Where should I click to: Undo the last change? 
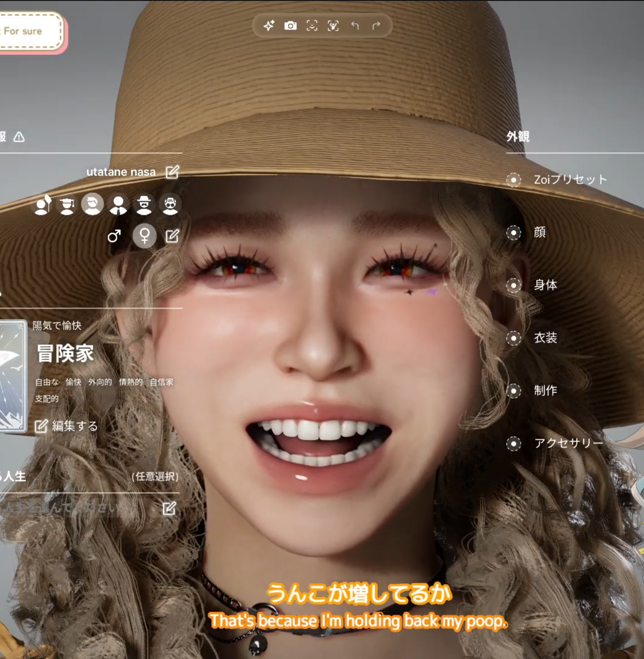tap(355, 26)
